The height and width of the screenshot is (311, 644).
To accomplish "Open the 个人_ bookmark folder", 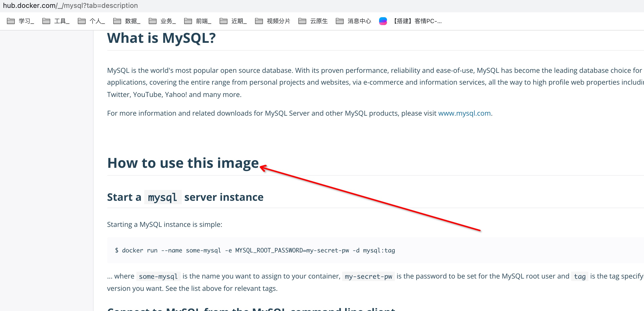I will point(92,21).
